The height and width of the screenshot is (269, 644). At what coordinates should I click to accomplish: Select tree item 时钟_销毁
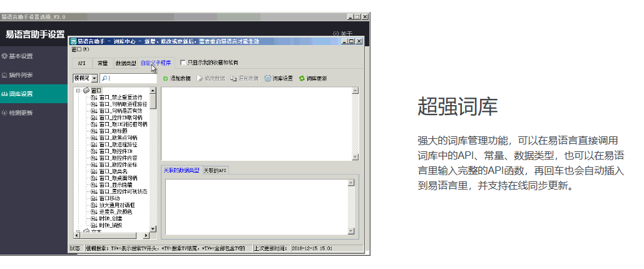[x=111, y=225]
